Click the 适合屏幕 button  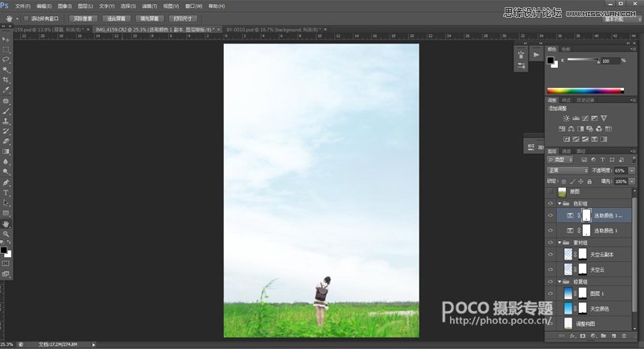tap(116, 19)
